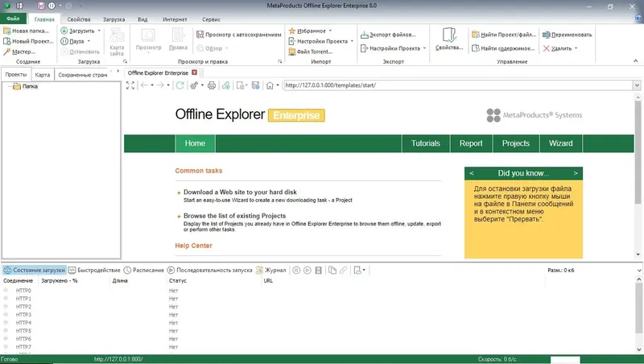This screenshot has width=644, height=364.
Task: Switch to the Интернет ribbon tab
Action: coord(175,19)
